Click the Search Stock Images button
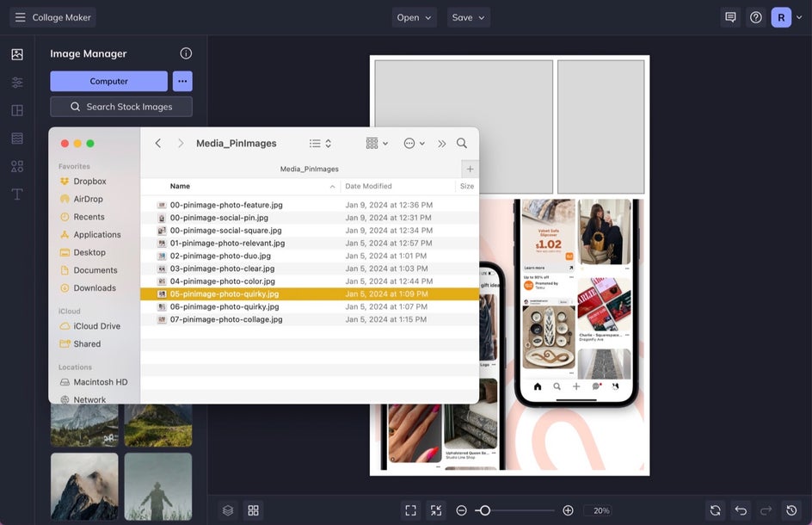Image resolution: width=812 pixels, height=525 pixels. (x=121, y=107)
